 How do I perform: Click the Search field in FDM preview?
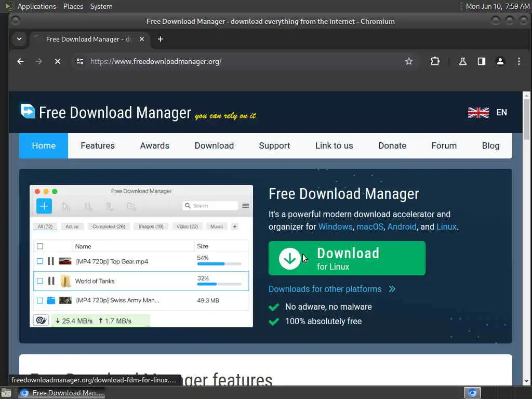click(210, 206)
